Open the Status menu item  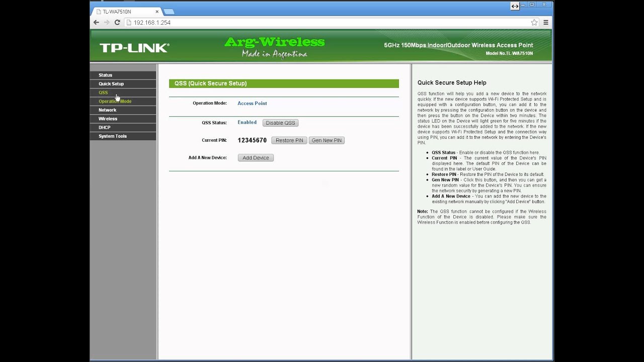click(x=105, y=75)
